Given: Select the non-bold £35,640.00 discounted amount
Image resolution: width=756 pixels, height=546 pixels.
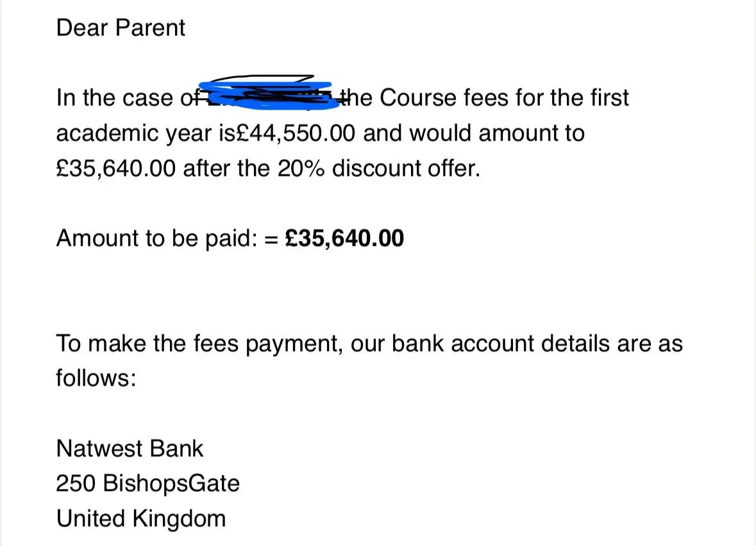Looking at the screenshot, I should [x=117, y=169].
